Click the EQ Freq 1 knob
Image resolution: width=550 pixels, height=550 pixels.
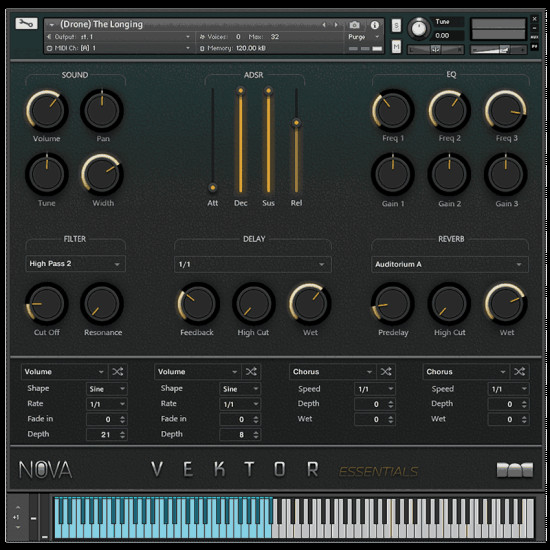pos(393,111)
